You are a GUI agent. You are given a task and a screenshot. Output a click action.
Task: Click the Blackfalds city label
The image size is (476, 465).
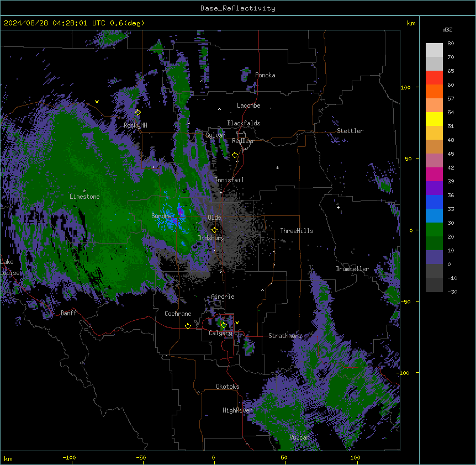(x=244, y=123)
